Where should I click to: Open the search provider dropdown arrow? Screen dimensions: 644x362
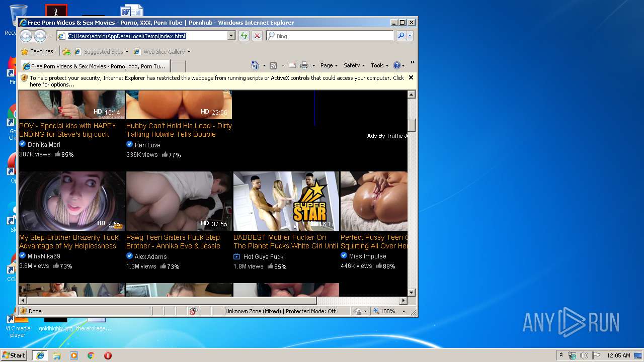(x=410, y=36)
